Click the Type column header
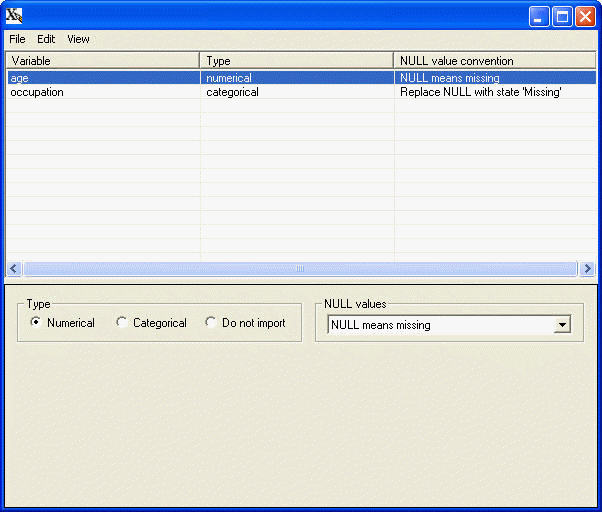Image resolution: width=602 pixels, height=512 pixels. (297, 61)
